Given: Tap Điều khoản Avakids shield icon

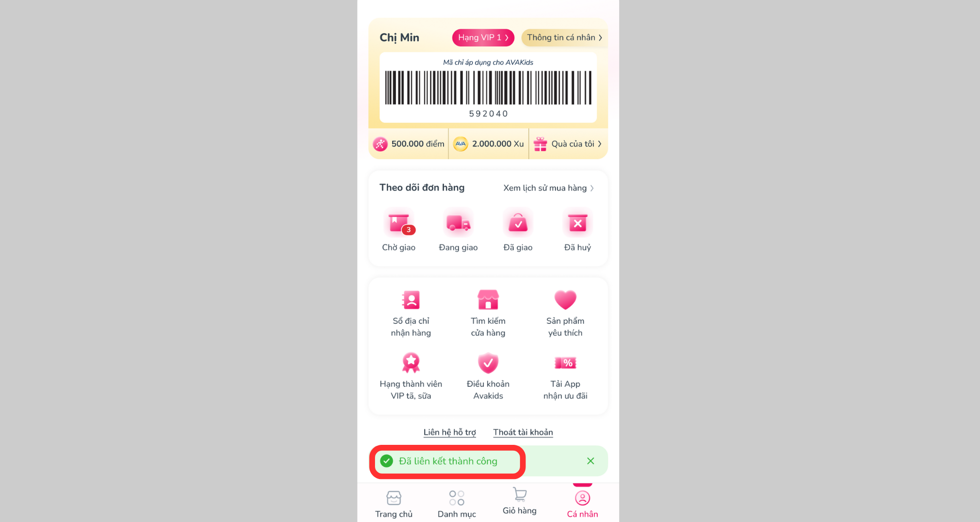Looking at the screenshot, I should click(x=488, y=363).
